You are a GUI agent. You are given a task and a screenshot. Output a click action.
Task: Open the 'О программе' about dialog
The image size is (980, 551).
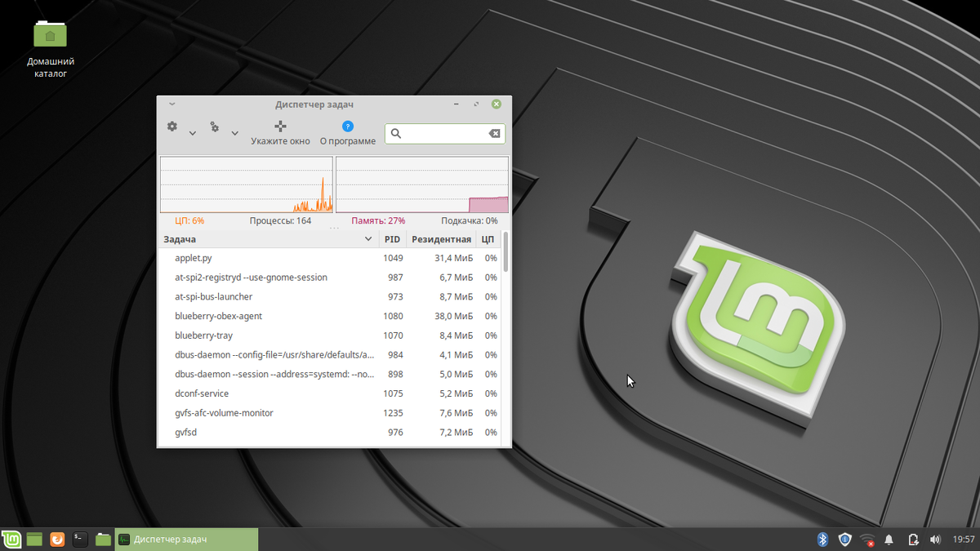click(x=348, y=133)
